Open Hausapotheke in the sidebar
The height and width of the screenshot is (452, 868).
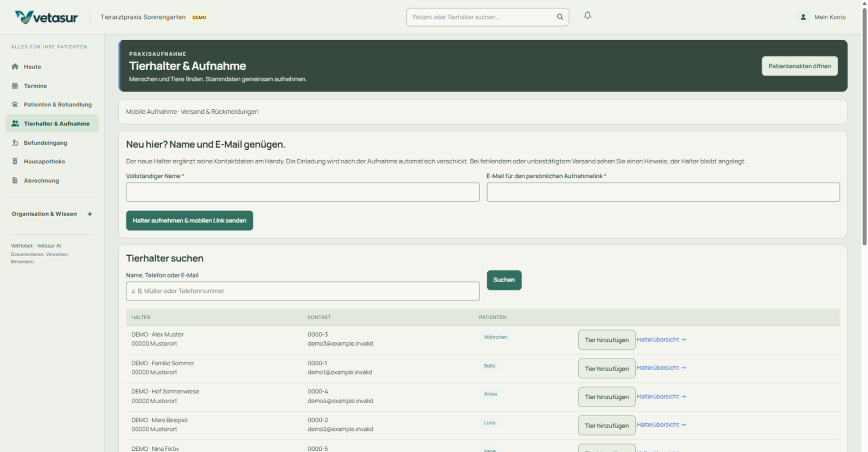pyautogui.click(x=52, y=161)
